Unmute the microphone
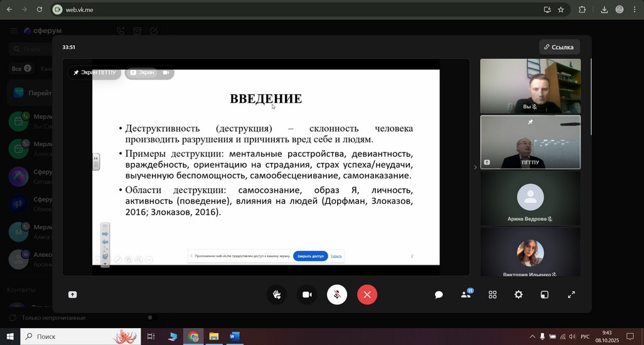Image resolution: width=644 pixels, height=345 pixels. [x=337, y=295]
